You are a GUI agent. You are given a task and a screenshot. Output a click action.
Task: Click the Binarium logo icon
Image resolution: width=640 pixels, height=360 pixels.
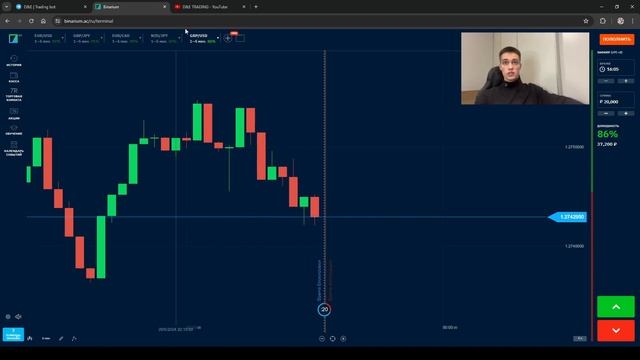[x=13, y=38]
